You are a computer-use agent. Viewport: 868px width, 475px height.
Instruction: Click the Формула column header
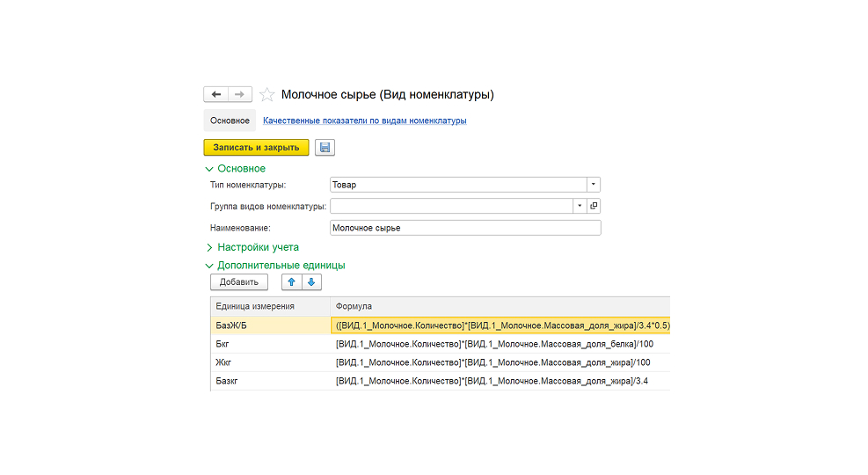(500, 306)
